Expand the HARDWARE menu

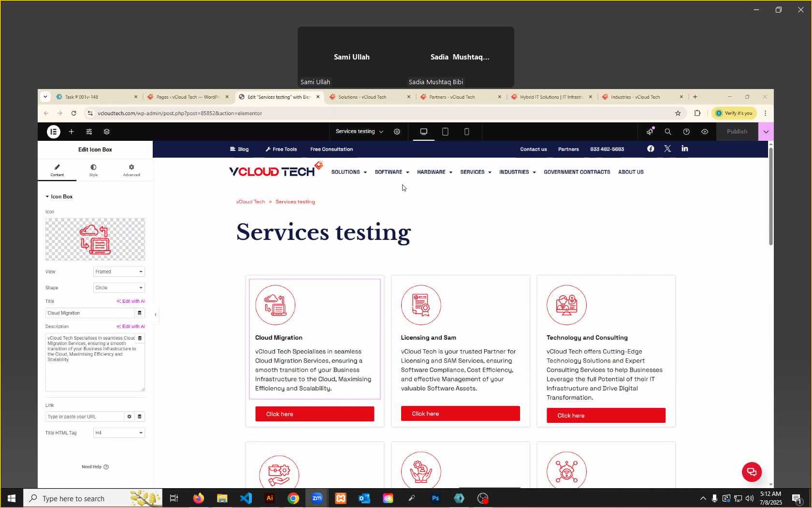pyautogui.click(x=435, y=172)
